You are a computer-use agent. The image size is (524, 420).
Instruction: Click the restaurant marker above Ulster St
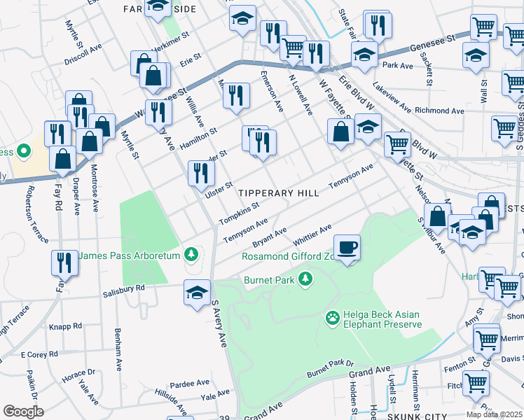pos(201,174)
